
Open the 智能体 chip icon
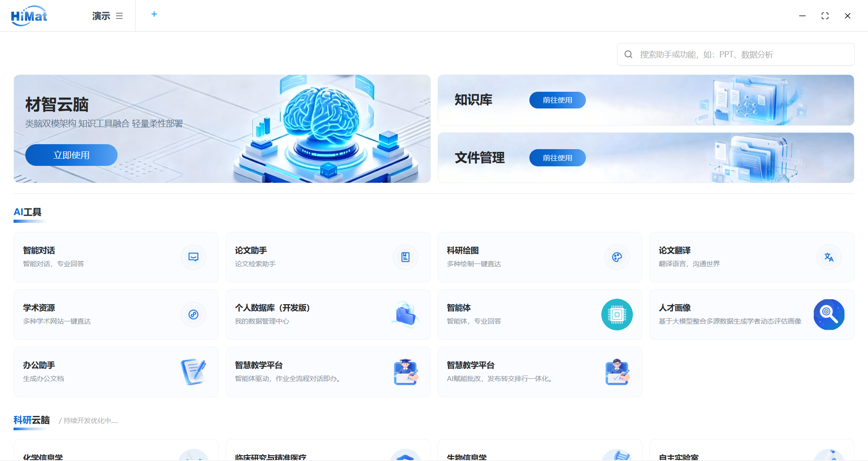point(617,315)
